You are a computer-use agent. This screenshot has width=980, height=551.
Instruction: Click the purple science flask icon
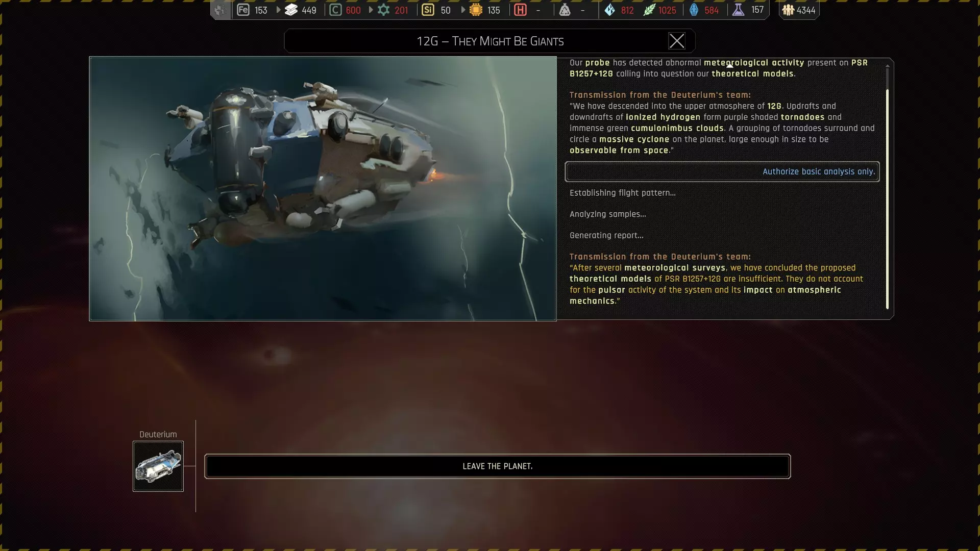coord(738,10)
